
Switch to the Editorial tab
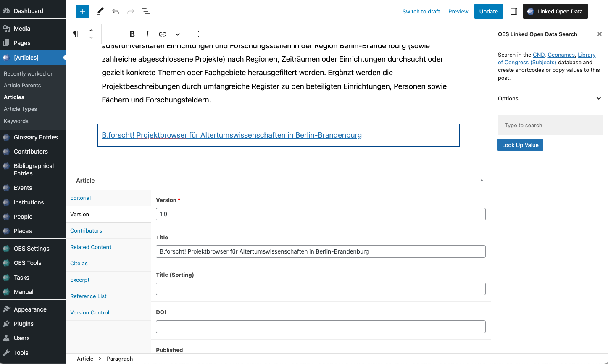pos(108,198)
